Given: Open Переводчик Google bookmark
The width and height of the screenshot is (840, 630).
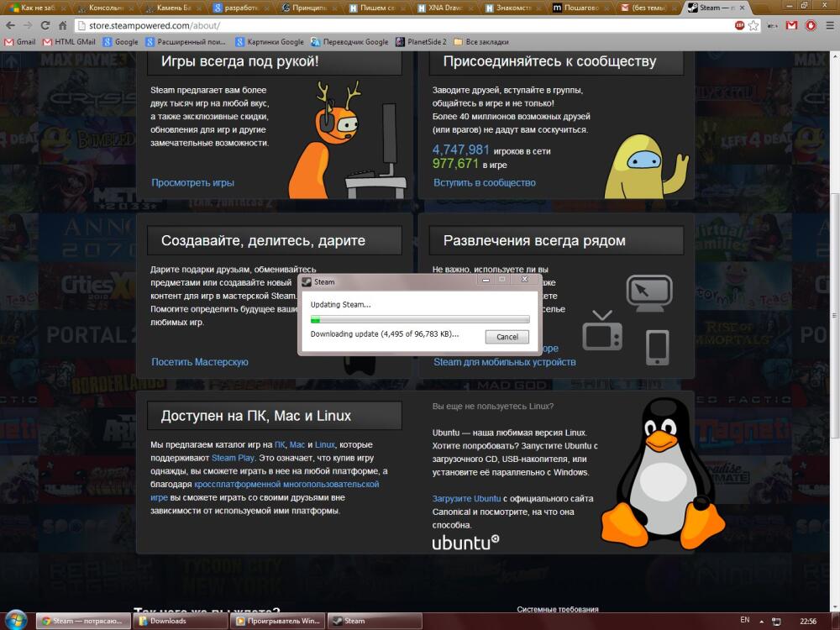Looking at the screenshot, I should [349, 42].
